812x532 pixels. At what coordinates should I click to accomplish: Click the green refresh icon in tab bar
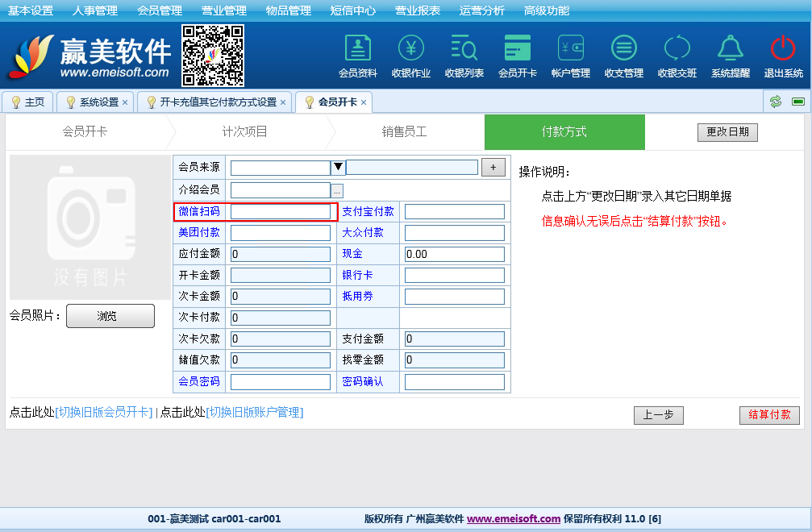tap(776, 102)
